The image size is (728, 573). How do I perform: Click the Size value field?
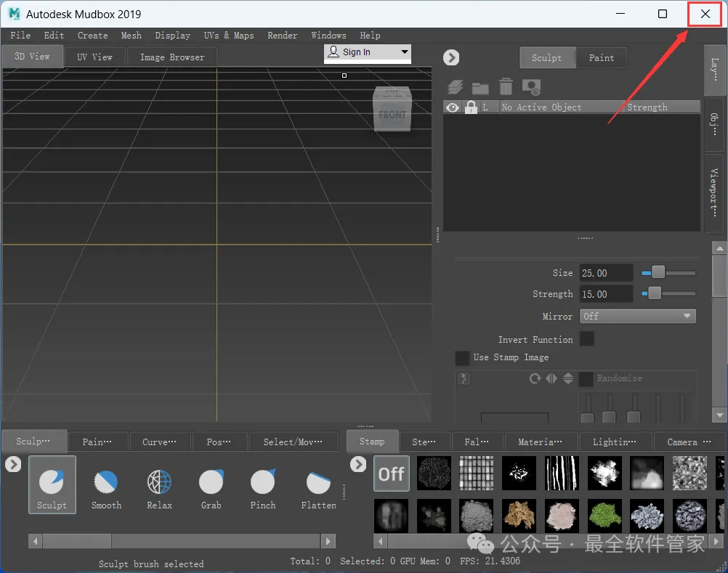click(x=606, y=273)
